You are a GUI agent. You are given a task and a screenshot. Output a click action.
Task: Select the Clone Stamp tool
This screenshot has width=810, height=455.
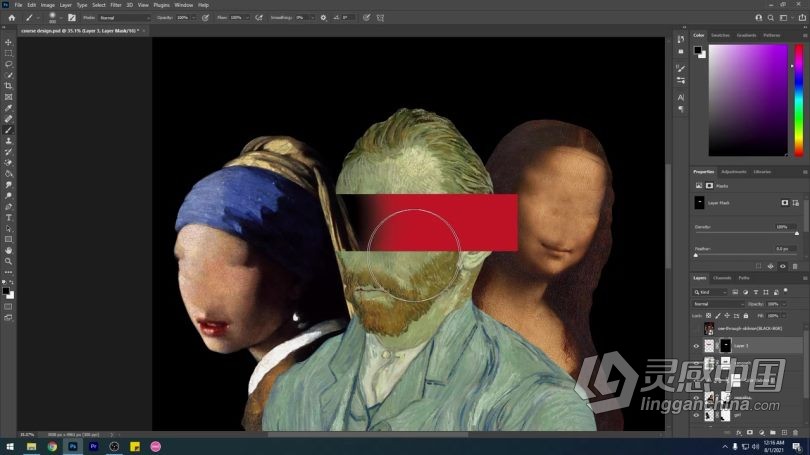(8, 140)
